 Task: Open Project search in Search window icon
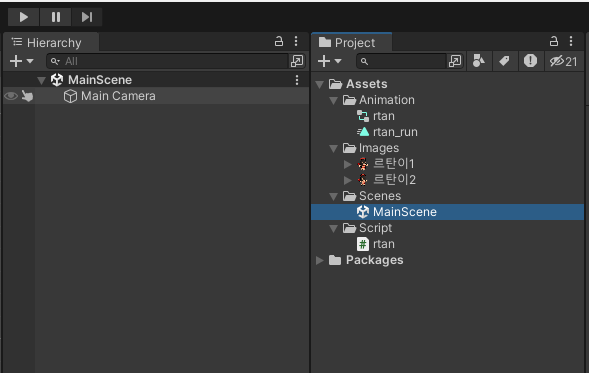455,61
